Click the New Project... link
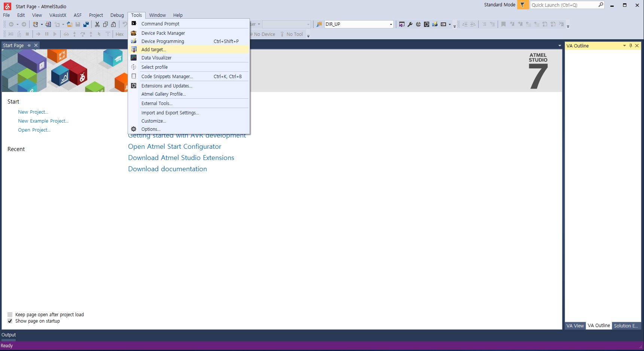The width and height of the screenshot is (644, 351). [x=33, y=112]
